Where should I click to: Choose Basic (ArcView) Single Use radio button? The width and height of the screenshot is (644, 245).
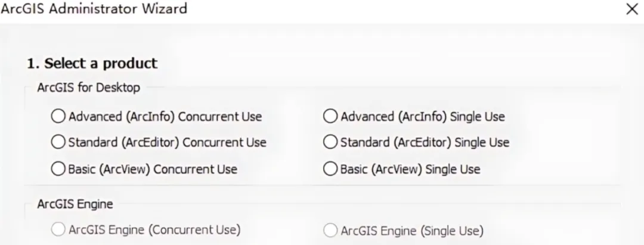pyautogui.click(x=330, y=169)
